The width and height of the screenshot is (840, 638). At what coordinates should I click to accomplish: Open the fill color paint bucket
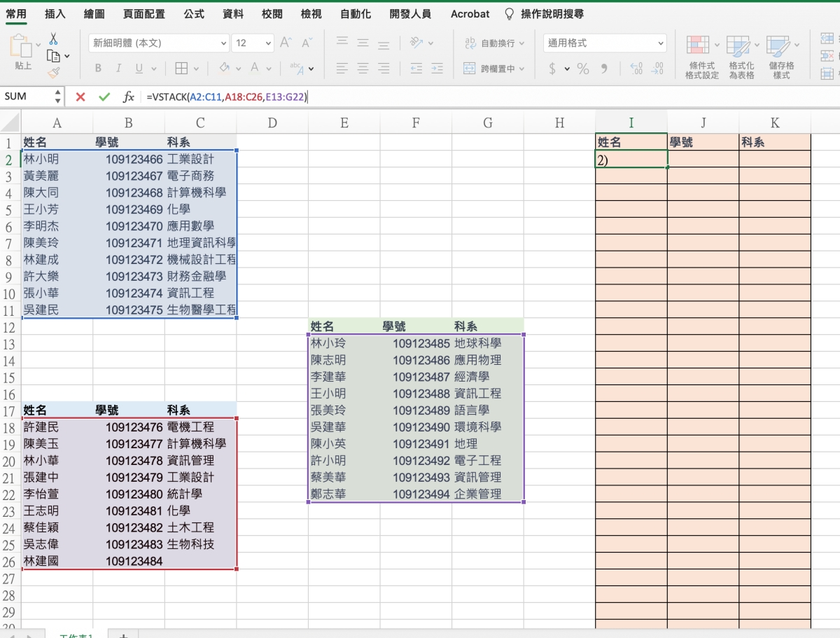click(224, 68)
